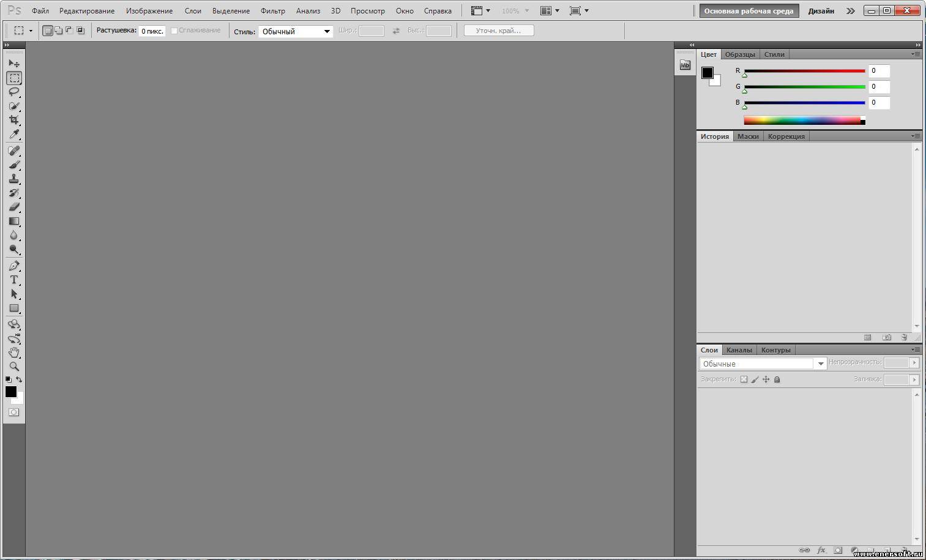
Task: Click the Layer style fx icon
Action: click(821, 550)
